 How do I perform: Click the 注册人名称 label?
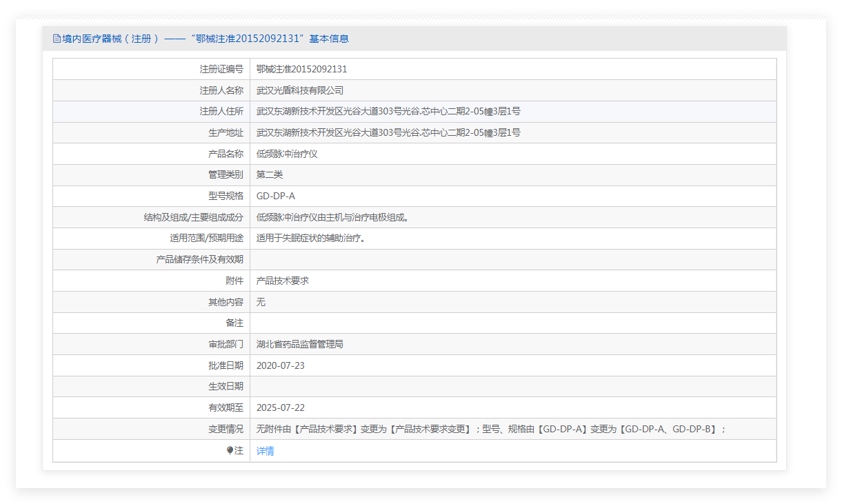pyautogui.click(x=221, y=90)
